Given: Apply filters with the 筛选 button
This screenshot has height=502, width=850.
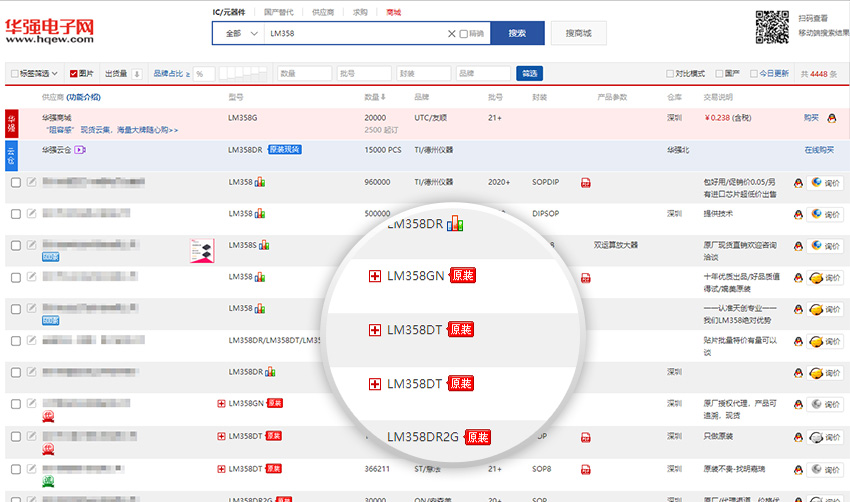Looking at the screenshot, I should [530, 73].
